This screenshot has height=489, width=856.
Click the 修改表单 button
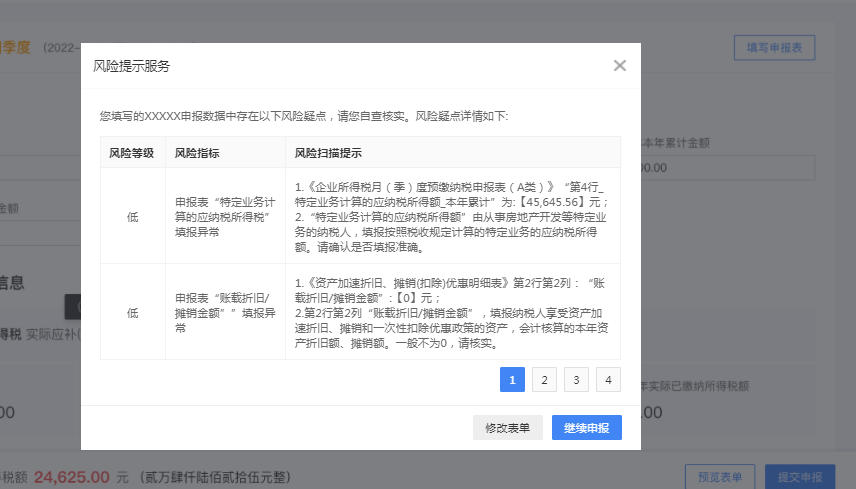coord(508,428)
